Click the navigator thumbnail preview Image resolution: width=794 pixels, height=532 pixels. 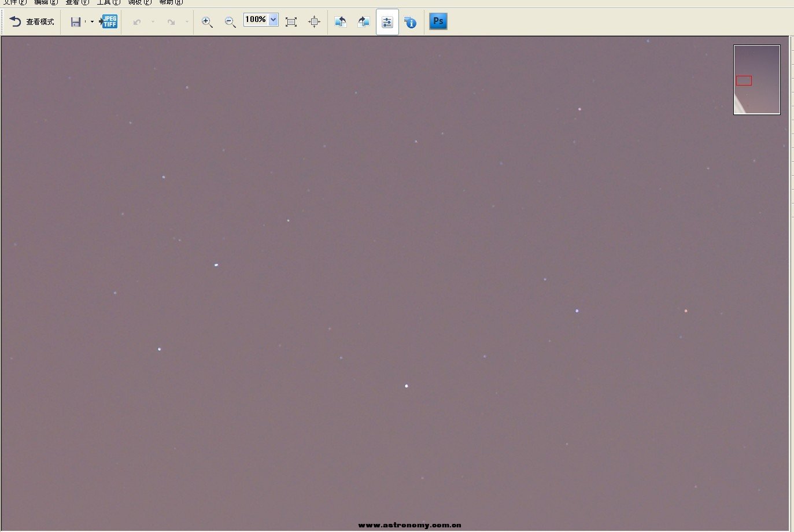coord(757,80)
